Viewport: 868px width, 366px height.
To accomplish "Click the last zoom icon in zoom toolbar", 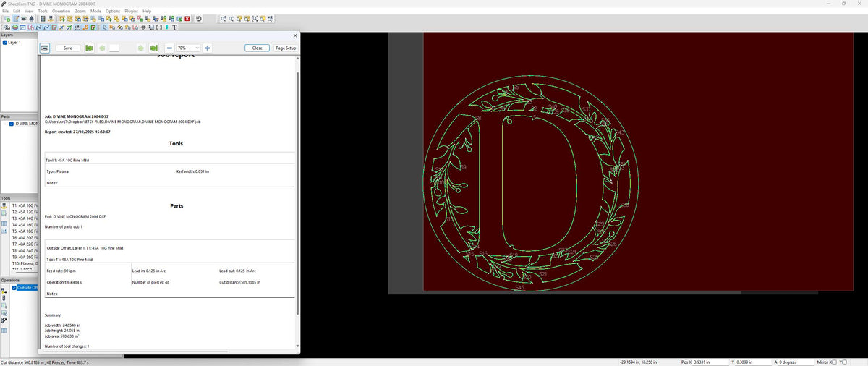I will pos(271,19).
